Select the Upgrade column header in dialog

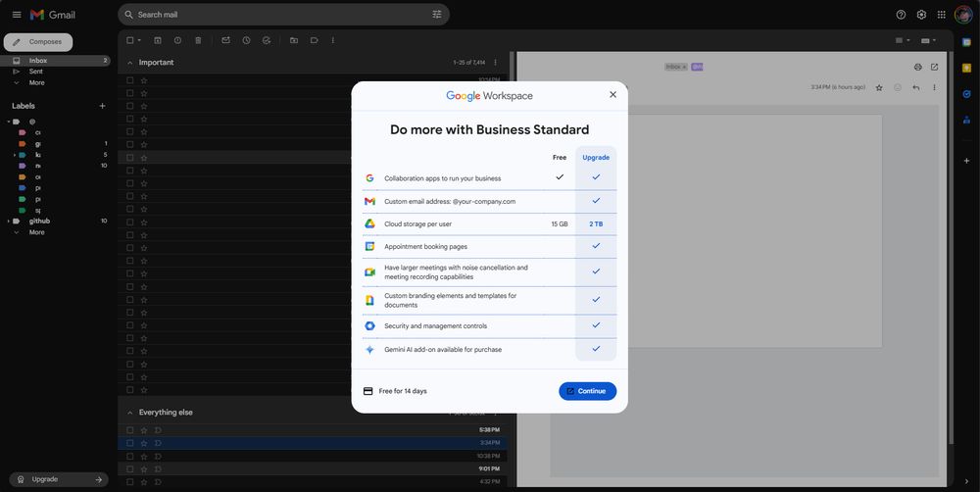pyautogui.click(x=596, y=158)
